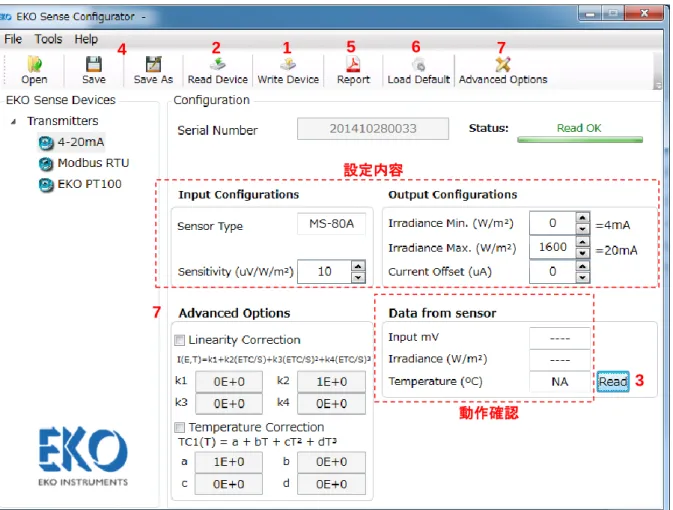673x510 pixels.
Task: Click the Irradiance (W/m²) readout field
Action: click(x=560, y=360)
